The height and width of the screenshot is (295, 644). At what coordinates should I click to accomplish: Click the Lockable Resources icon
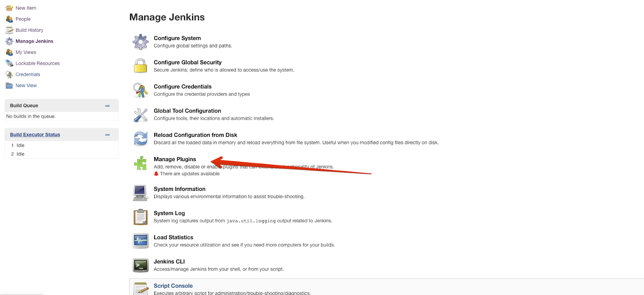click(x=9, y=63)
